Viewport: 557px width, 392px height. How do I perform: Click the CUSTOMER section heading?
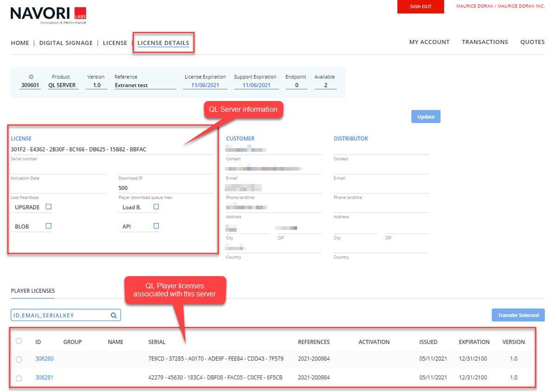240,139
